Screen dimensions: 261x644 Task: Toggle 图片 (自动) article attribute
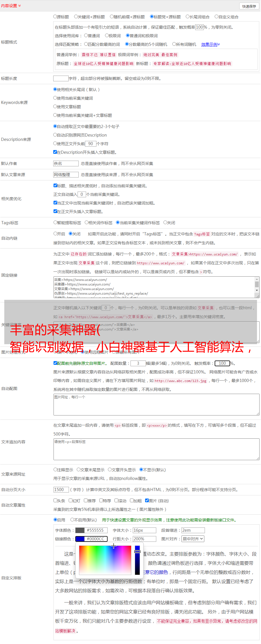[x=147, y=501]
